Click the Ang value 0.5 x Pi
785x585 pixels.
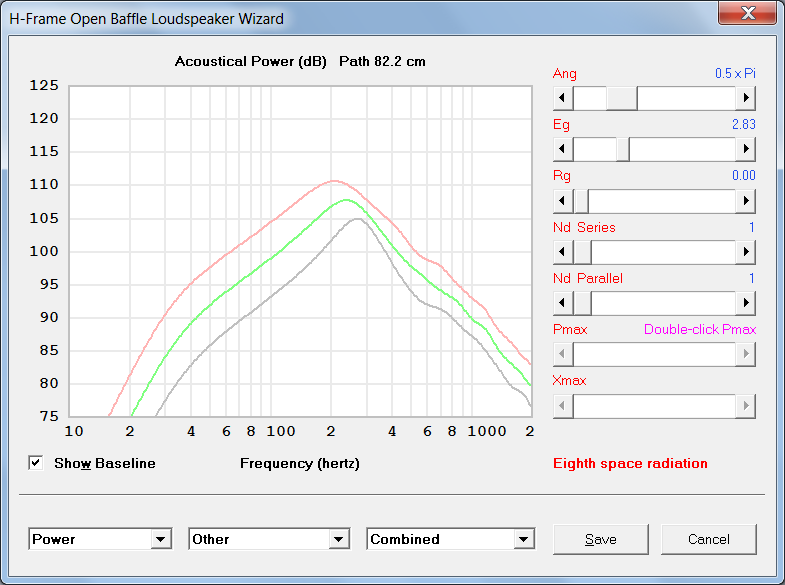(735, 74)
